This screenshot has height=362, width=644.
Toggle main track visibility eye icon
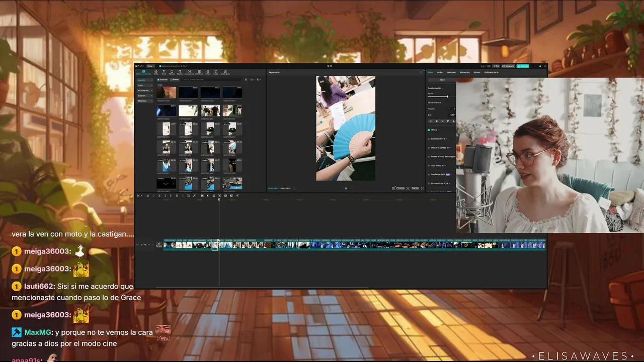[145, 245]
